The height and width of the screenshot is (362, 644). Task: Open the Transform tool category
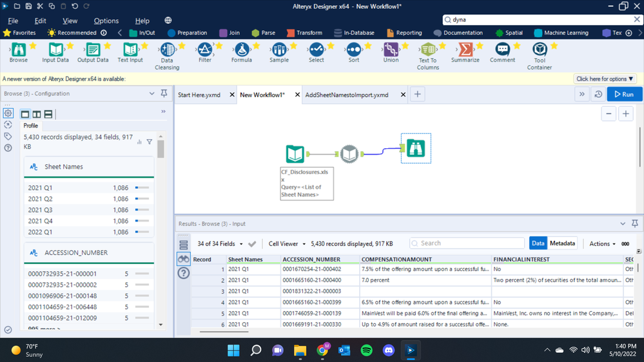pos(304,33)
